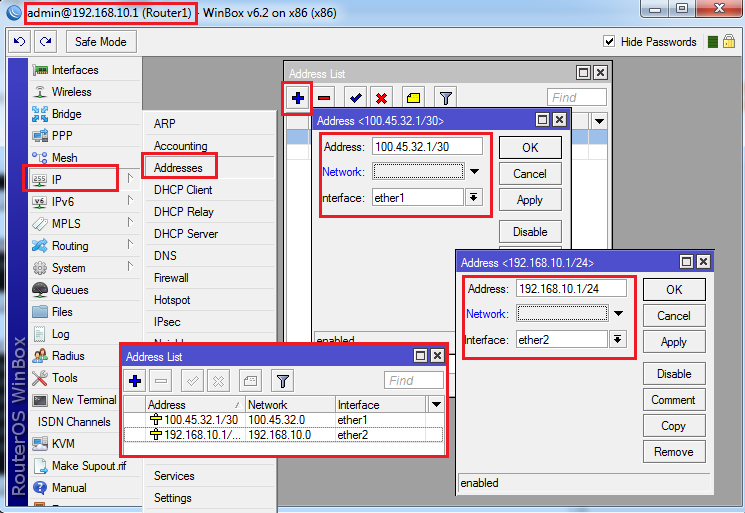Click the red minus Remove icon in upper Address List

[324, 98]
